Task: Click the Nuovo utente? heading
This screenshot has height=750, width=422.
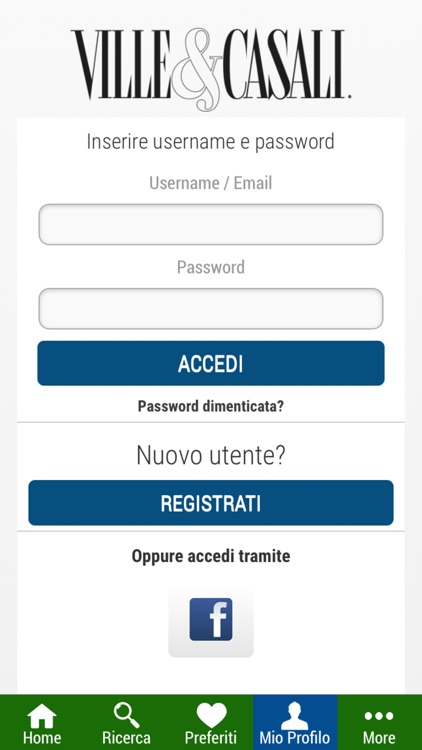Action: (x=211, y=455)
